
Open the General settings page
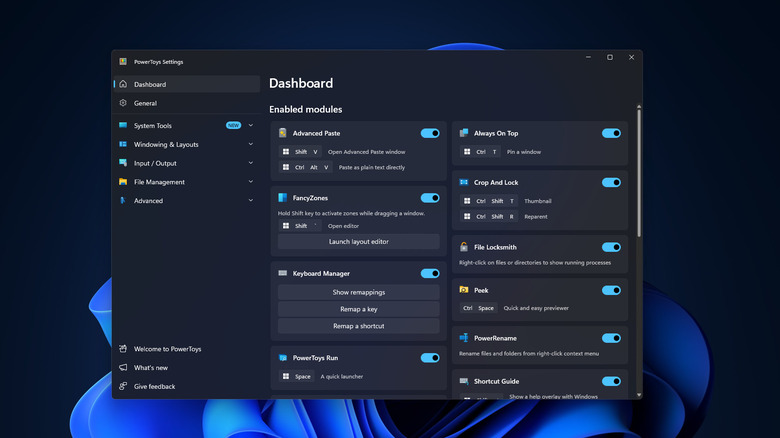[145, 103]
